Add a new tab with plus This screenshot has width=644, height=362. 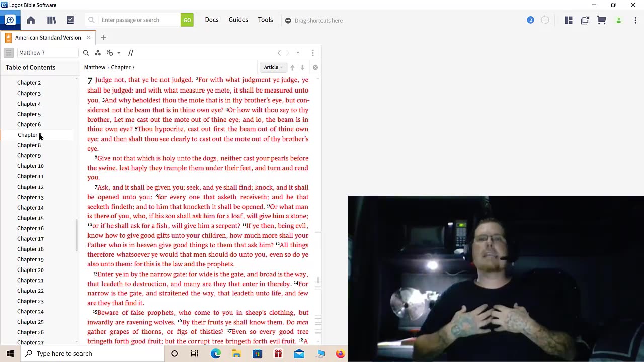point(103,38)
